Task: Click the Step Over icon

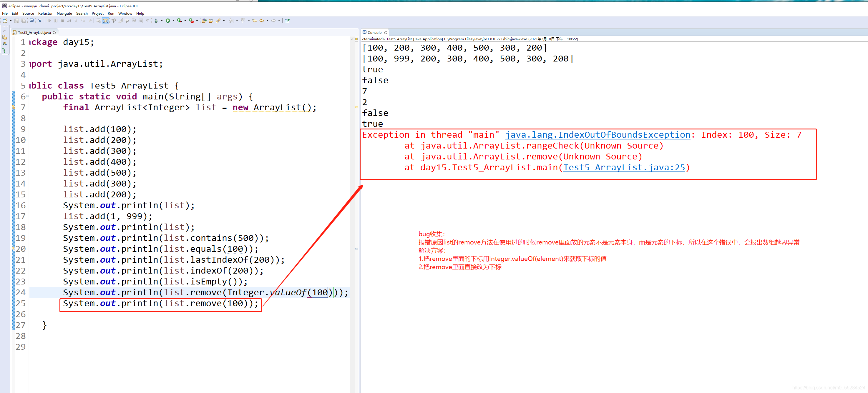Action: click(x=83, y=21)
